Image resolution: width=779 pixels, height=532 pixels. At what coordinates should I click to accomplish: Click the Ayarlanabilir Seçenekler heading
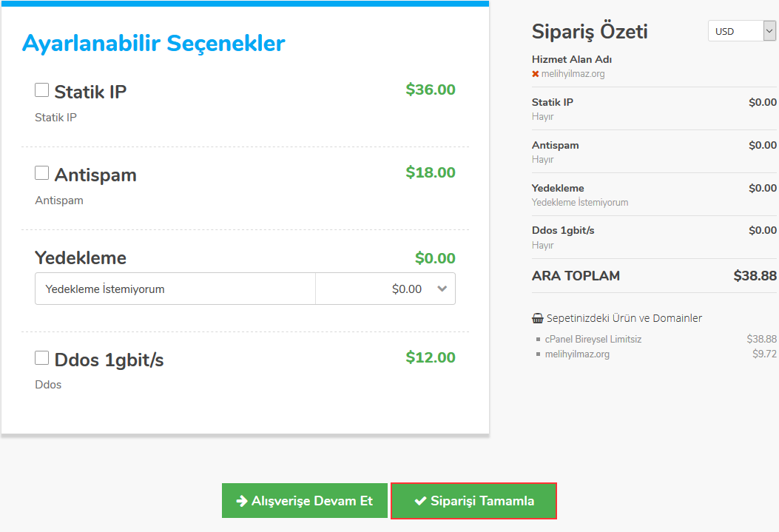(x=153, y=43)
